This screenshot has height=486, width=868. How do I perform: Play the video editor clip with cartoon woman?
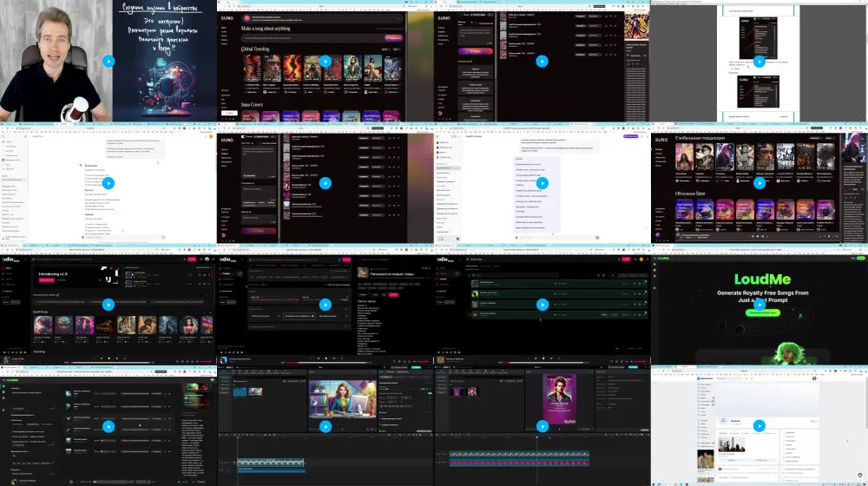point(325,426)
